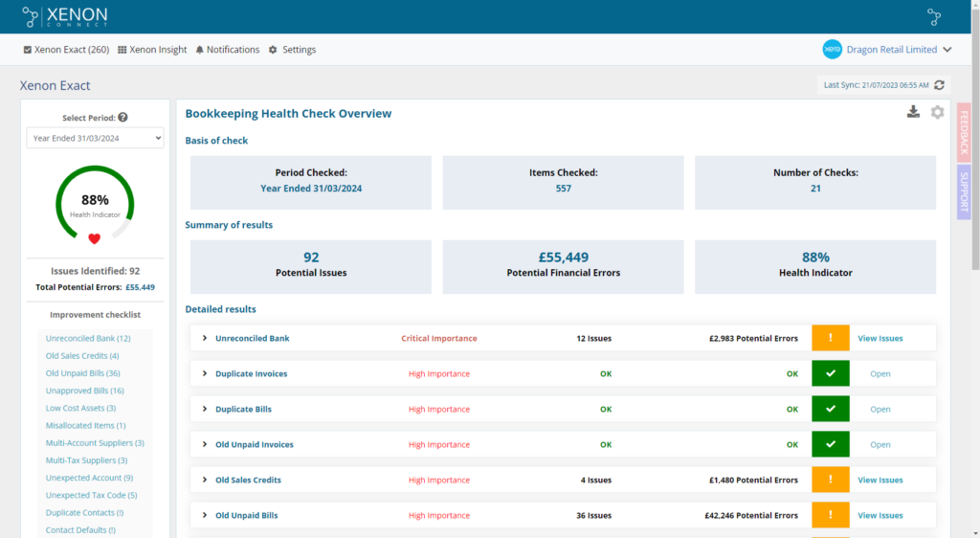Click View Issues for Old Sales Credits
The image size is (980, 538).
click(x=880, y=480)
